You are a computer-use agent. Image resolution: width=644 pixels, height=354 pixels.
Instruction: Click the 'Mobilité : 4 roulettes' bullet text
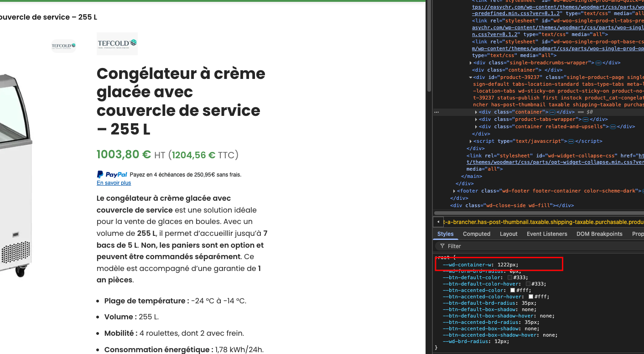click(x=174, y=333)
